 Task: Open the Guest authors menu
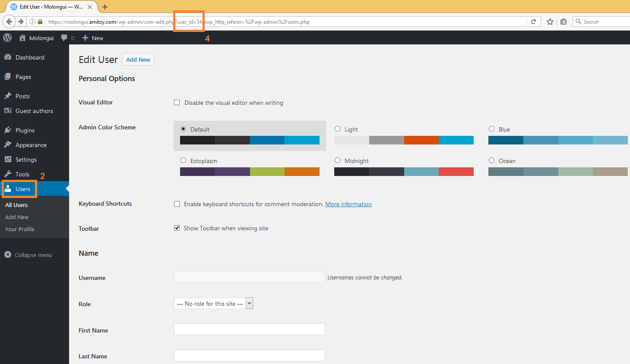[34, 111]
